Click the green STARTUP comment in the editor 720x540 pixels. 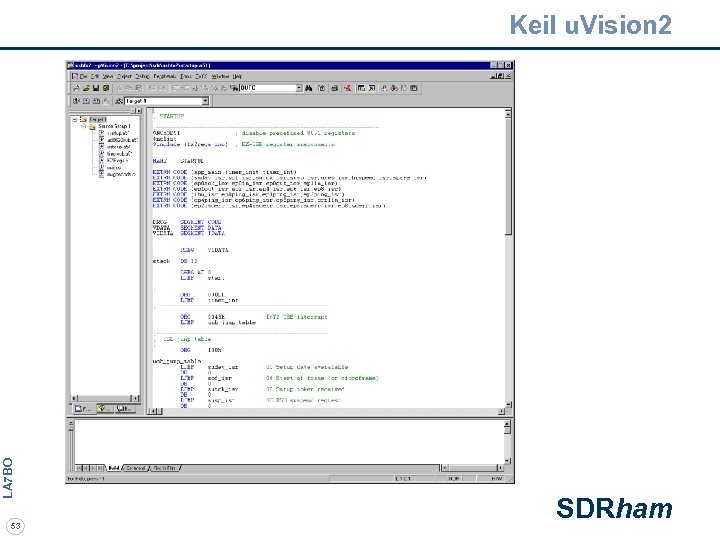tap(171, 116)
